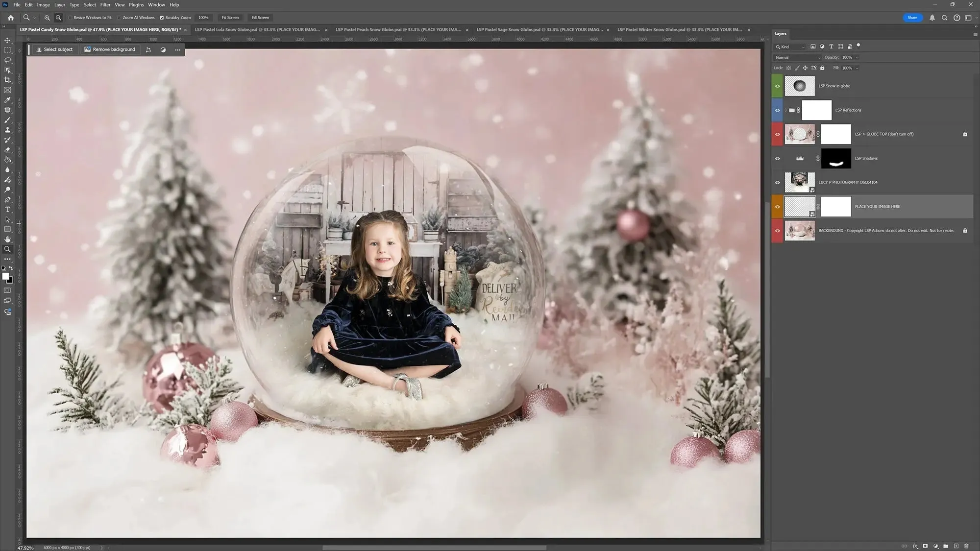Toggle layer filtering on/off switch
980x551 pixels.
[x=858, y=46]
